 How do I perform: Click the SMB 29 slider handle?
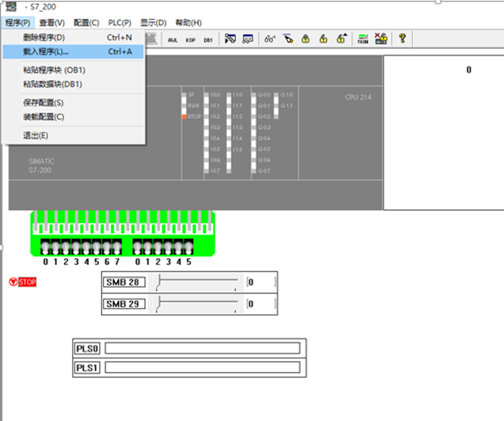pyautogui.click(x=158, y=304)
